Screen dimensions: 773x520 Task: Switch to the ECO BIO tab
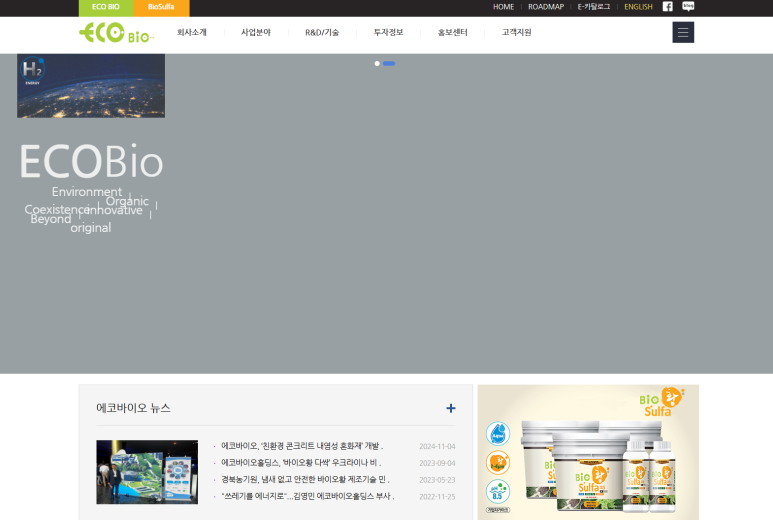pyautogui.click(x=106, y=7)
